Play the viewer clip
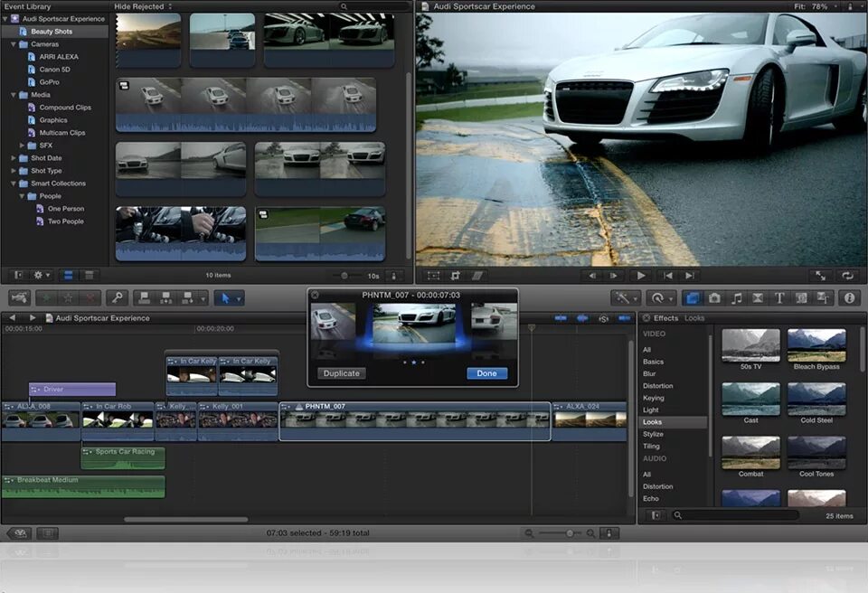Viewport: 868px width, 593px height. point(640,275)
